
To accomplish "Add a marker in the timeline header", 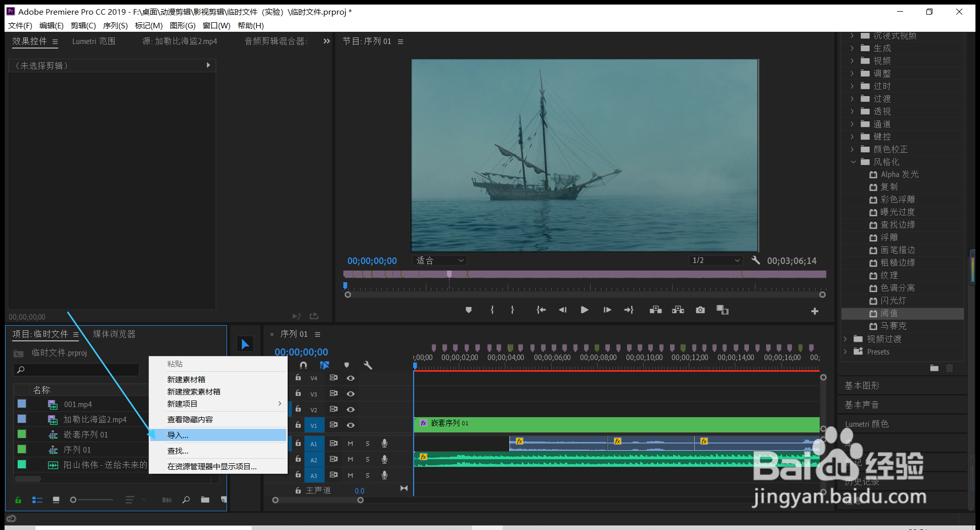I will (x=346, y=365).
